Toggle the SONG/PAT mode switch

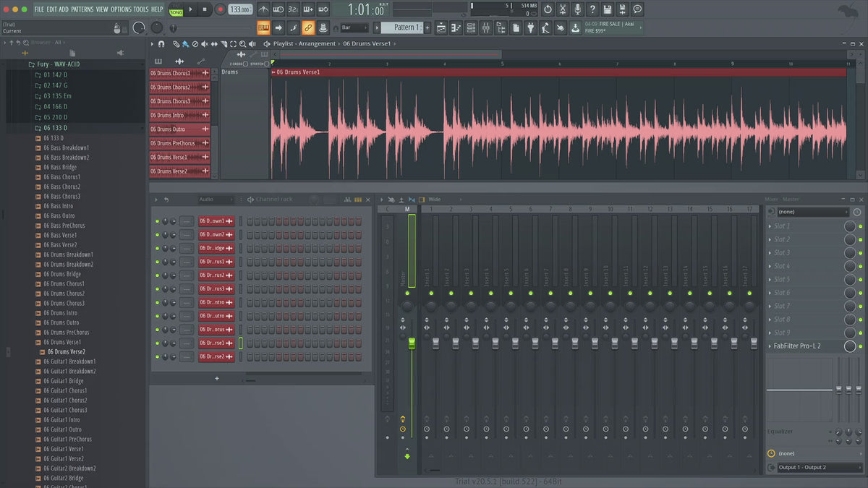tap(176, 10)
